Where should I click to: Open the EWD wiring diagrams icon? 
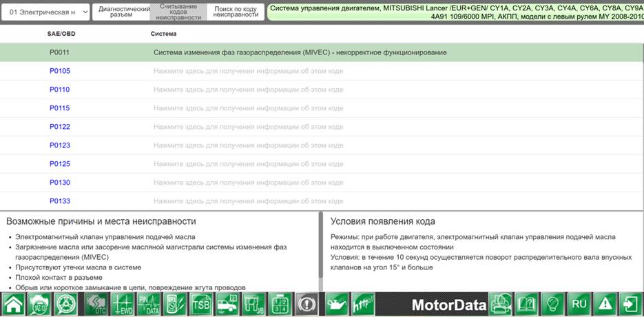(x=123, y=305)
